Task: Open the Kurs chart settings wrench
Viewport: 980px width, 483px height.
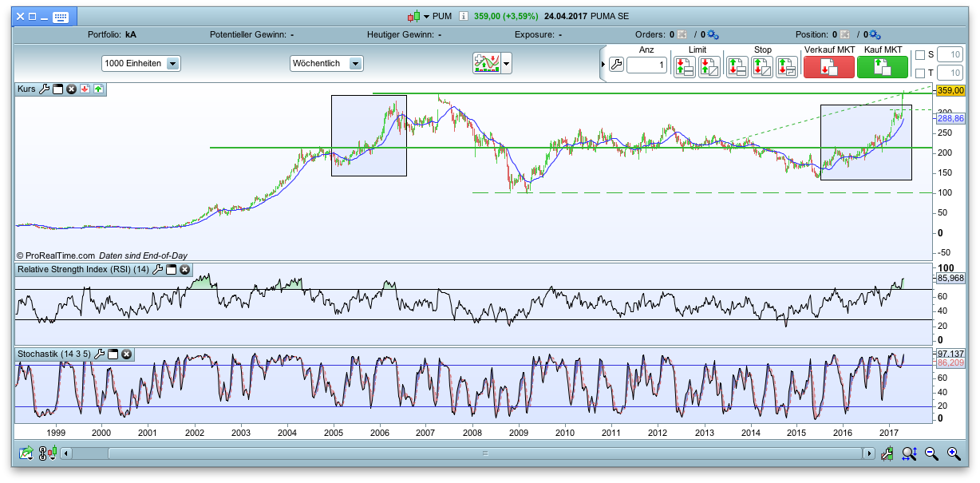Action: point(45,89)
